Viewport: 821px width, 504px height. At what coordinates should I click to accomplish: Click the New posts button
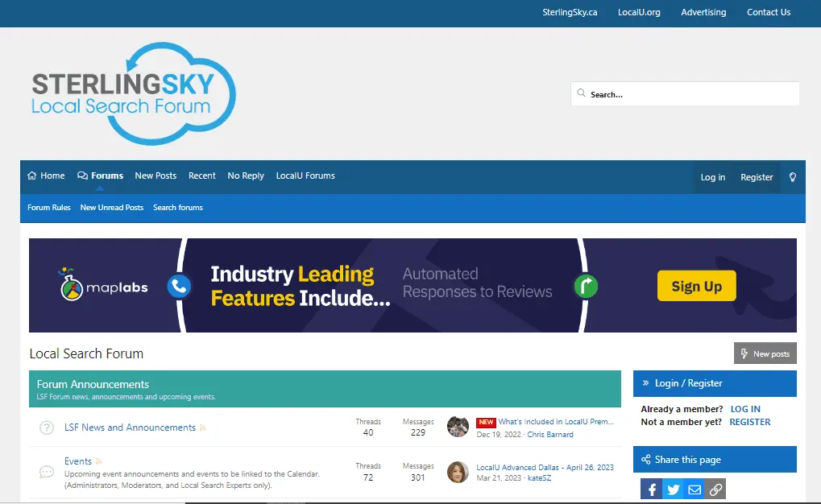(765, 353)
